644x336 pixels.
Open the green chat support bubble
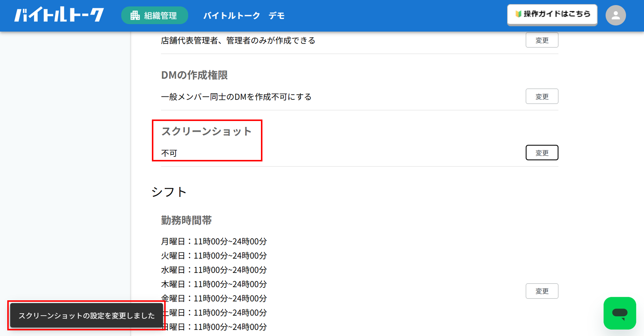(620, 313)
